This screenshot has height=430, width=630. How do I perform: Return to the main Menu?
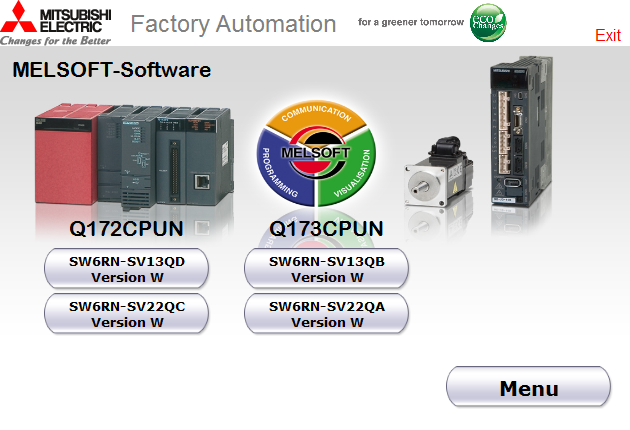pos(529,387)
